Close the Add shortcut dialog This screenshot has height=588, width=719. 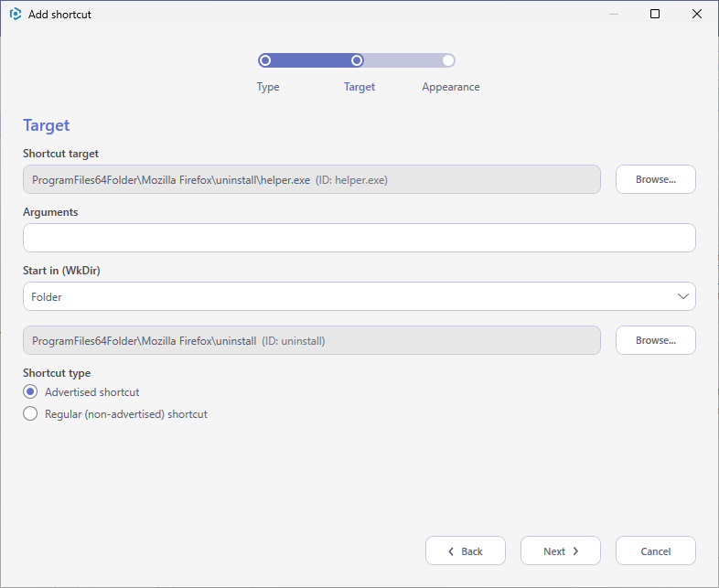tap(696, 14)
